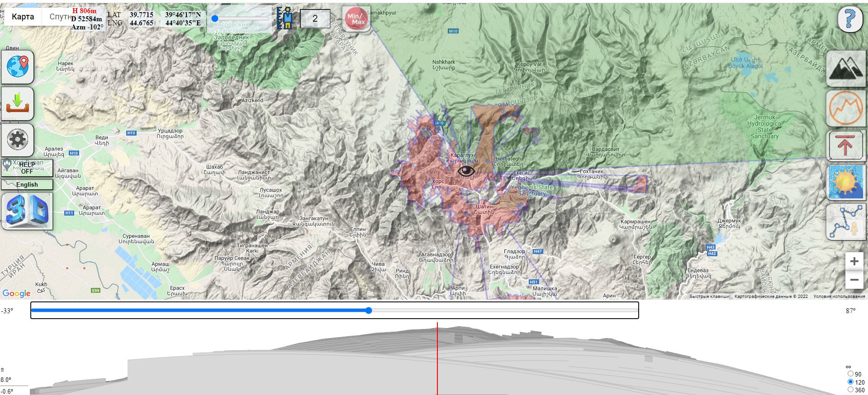Click the 87° right azimuth limit

pyautogui.click(x=850, y=311)
